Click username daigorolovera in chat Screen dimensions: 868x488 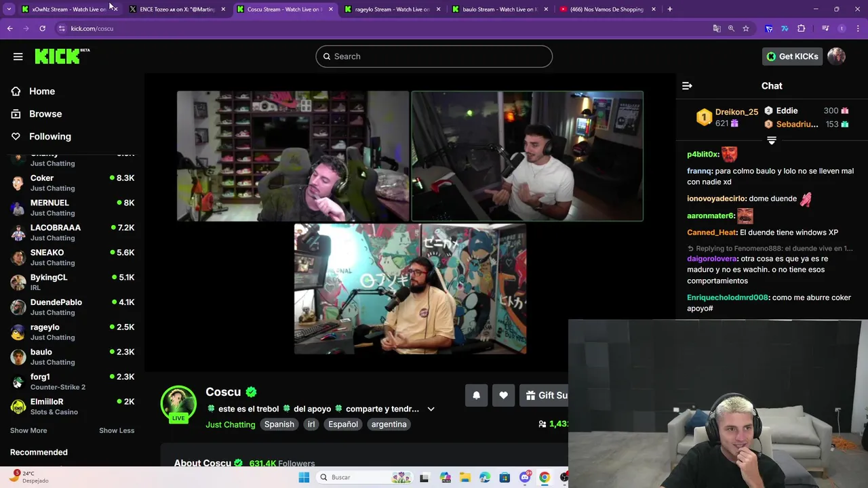tap(711, 258)
